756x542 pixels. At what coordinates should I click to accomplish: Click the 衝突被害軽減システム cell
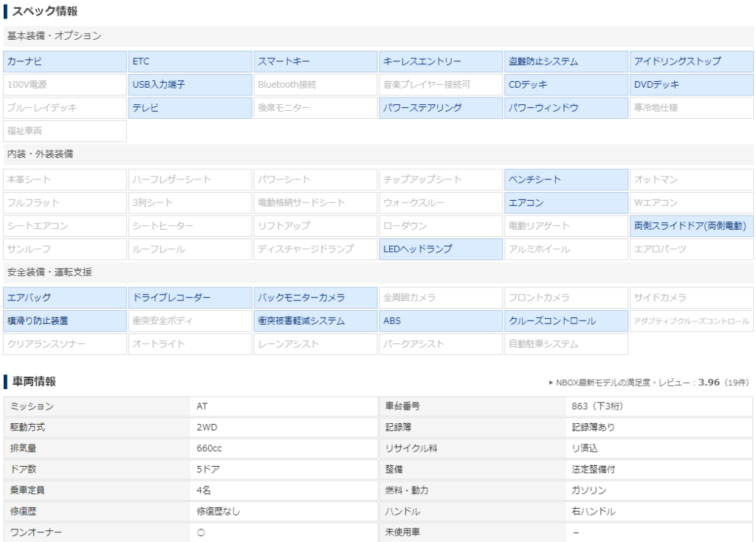315,321
